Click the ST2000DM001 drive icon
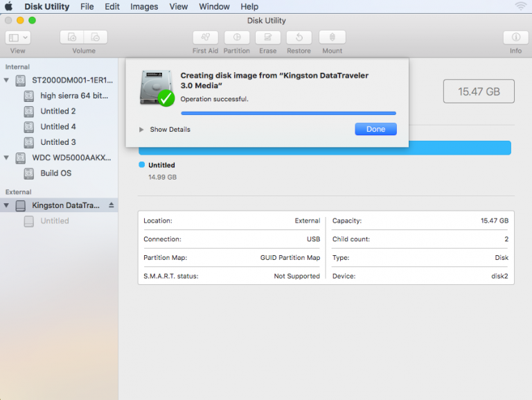 tap(21, 80)
